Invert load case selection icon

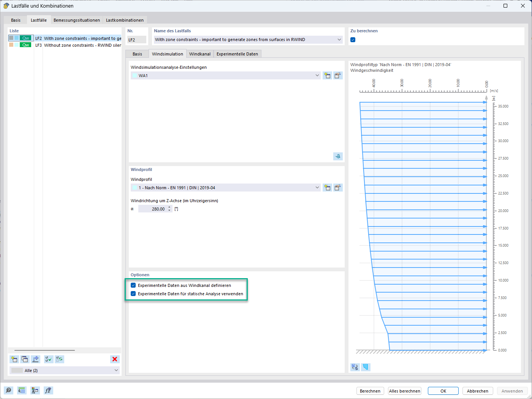click(59, 359)
